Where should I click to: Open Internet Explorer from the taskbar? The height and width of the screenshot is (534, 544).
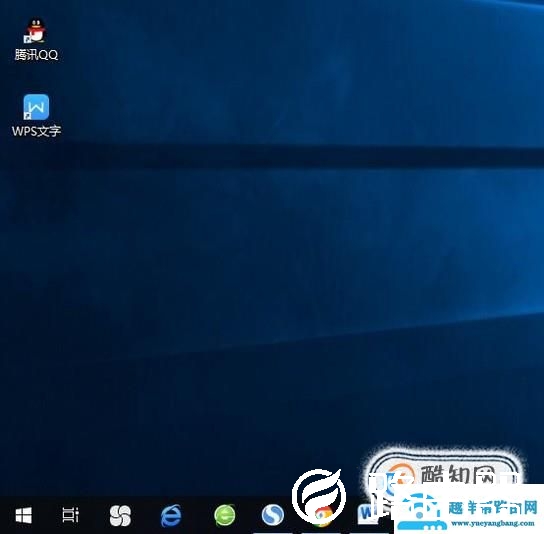point(171,515)
